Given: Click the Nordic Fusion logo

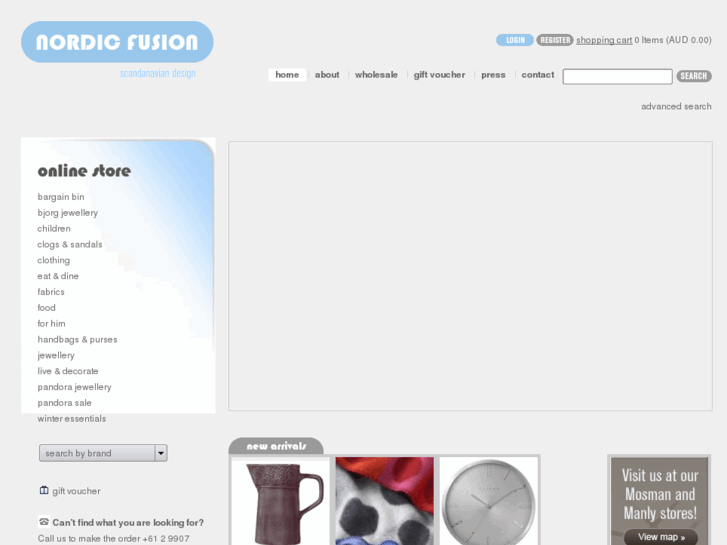Looking at the screenshot, I should [x=117, y=42].
